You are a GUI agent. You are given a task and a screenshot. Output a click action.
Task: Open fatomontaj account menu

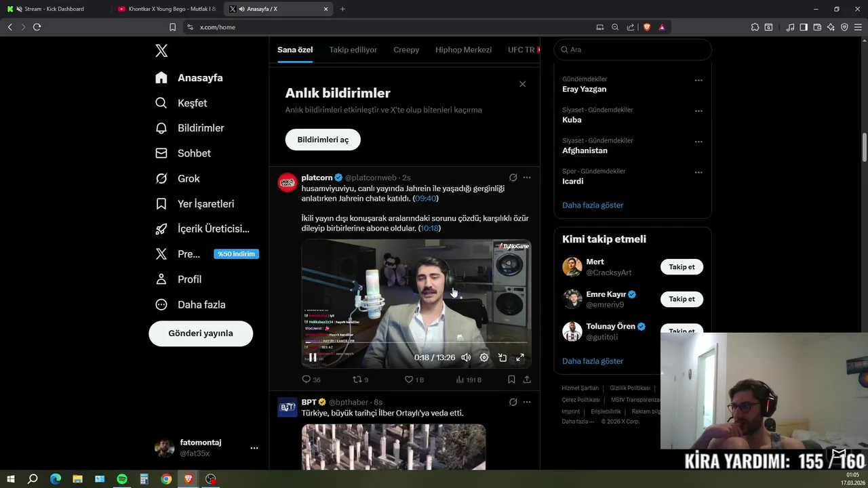coord(207,447)
